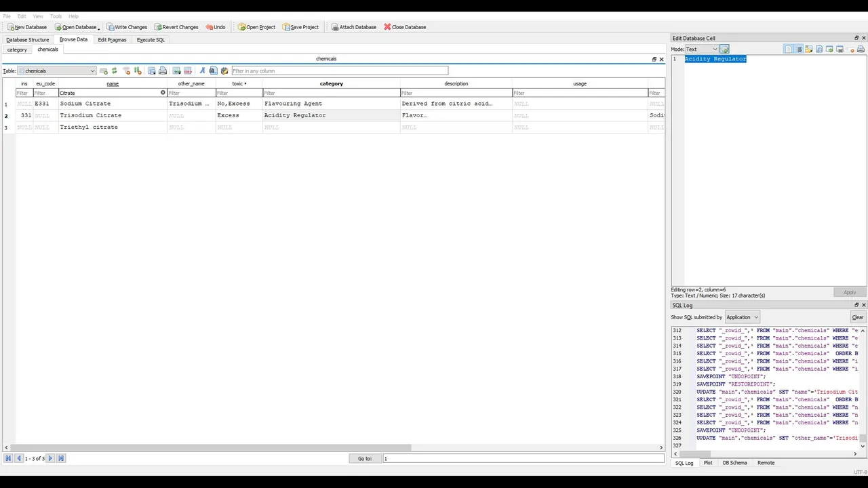
Task: Toggle auto-switch editor mode button
Action: pos(724,49)
